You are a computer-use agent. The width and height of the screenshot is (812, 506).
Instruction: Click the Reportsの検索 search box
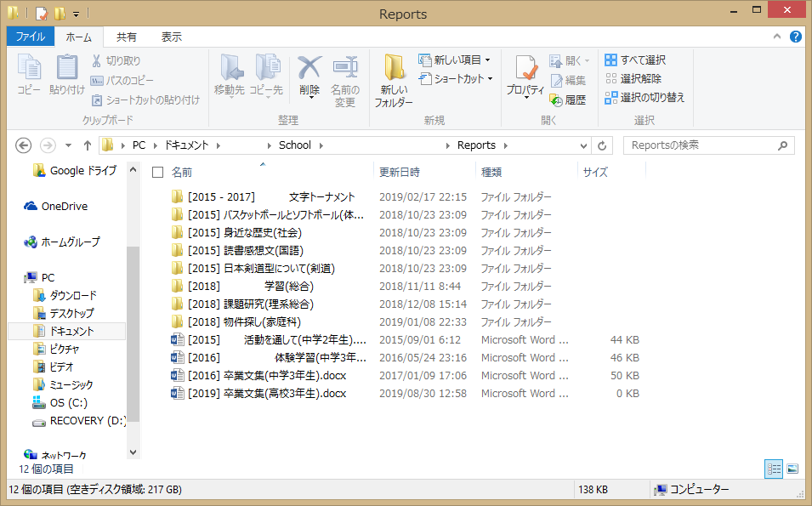point(701,145)
